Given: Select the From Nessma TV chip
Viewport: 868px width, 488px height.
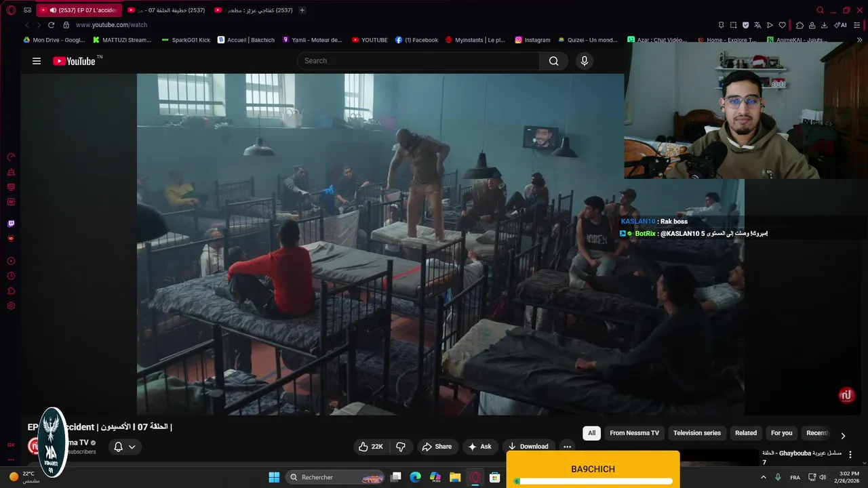Looking at the screenshot, I should click(634, 433).
